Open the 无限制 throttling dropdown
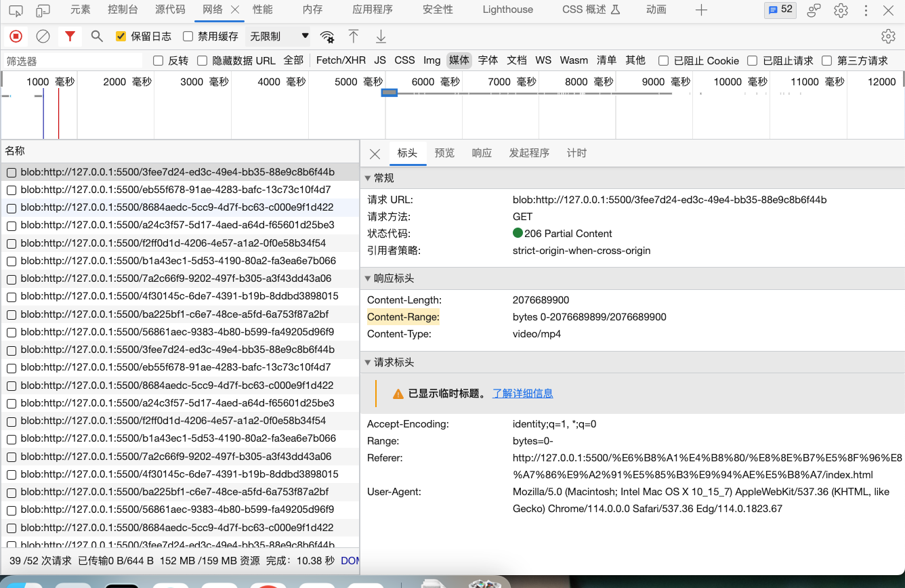 pos(278,37)
